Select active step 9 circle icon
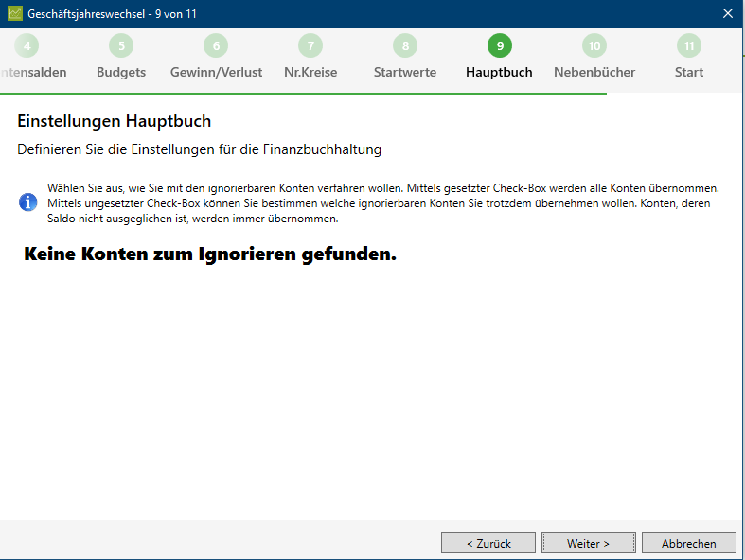 point(500,45)
